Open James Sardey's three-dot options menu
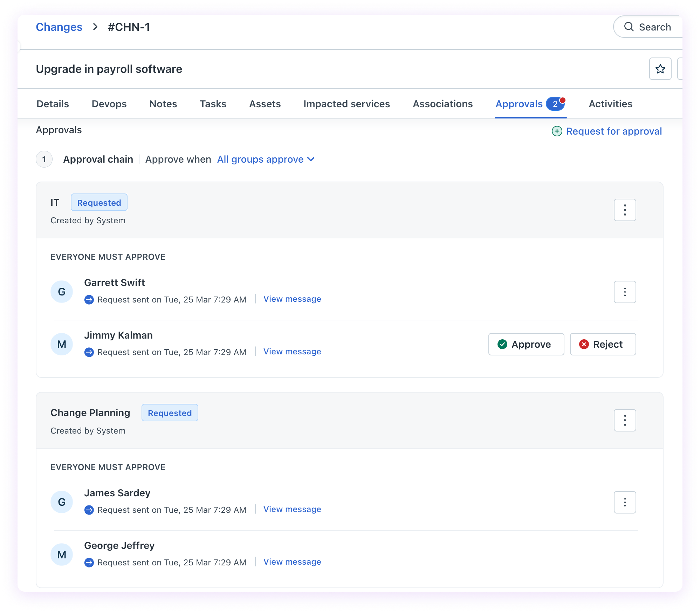The image size is (700, 612). pyautogui.click(x=625, y=502)
